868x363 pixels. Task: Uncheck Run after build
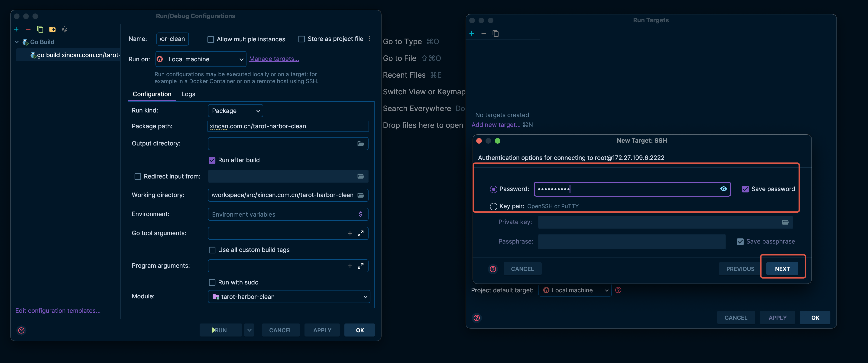212,160
